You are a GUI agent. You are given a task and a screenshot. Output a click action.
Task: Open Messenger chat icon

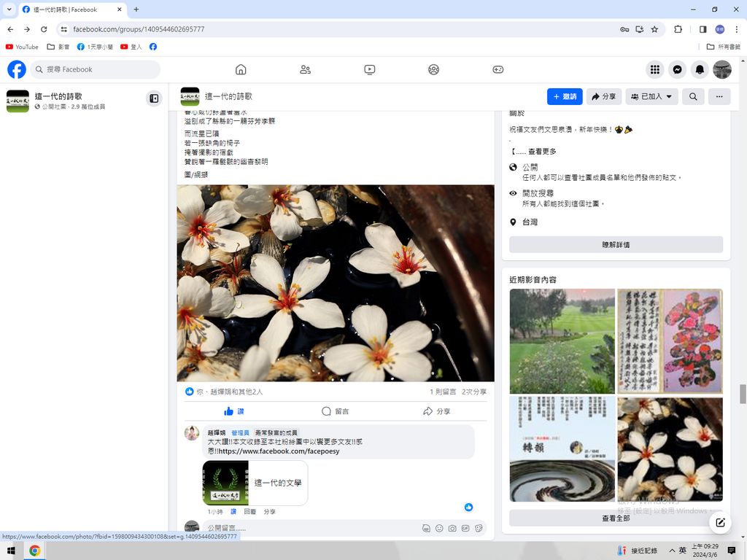pos(677,69)
